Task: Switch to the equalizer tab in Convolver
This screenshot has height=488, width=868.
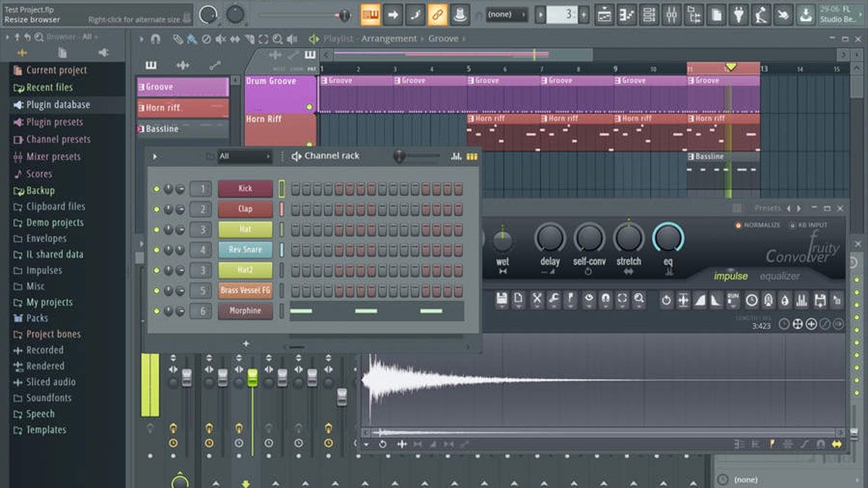Action: (780, 276)
